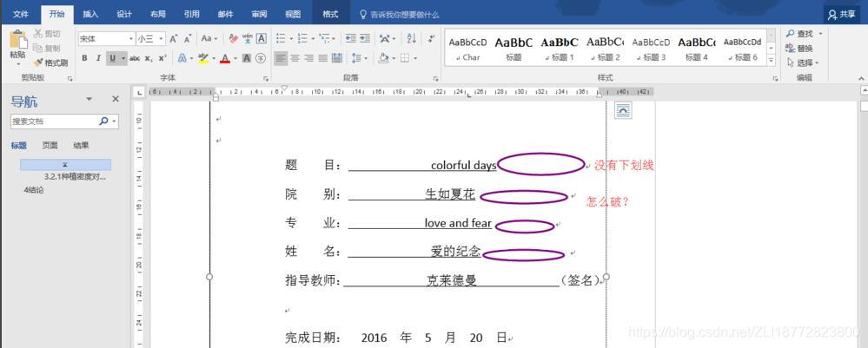Apply distributed alignment
Screen dimensions: 868x348
(x=337, y=58)
